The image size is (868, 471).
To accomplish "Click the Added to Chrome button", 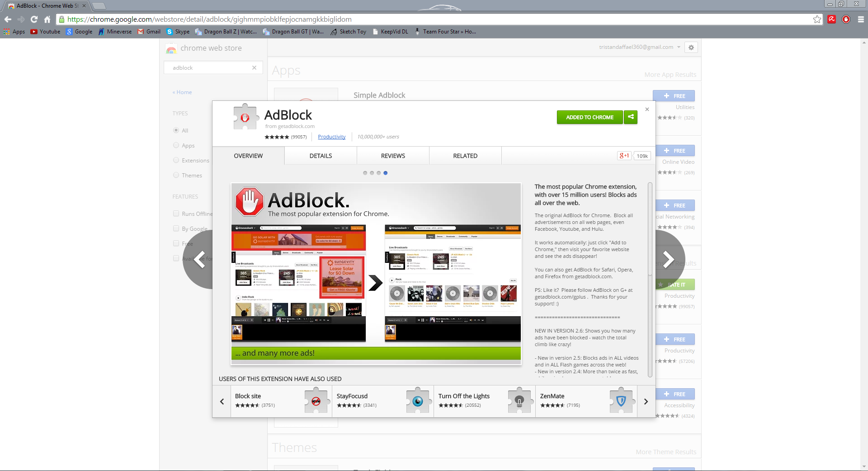I will tap(590, 117).
